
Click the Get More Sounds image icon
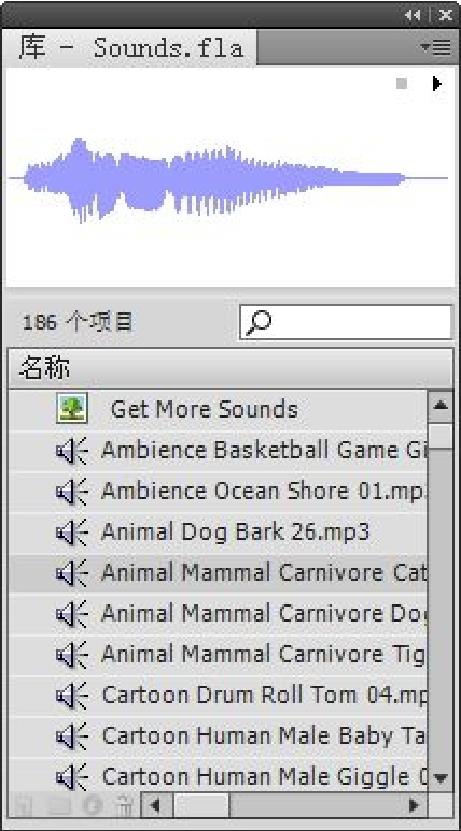pyautogui.click(x=72, y=408)
